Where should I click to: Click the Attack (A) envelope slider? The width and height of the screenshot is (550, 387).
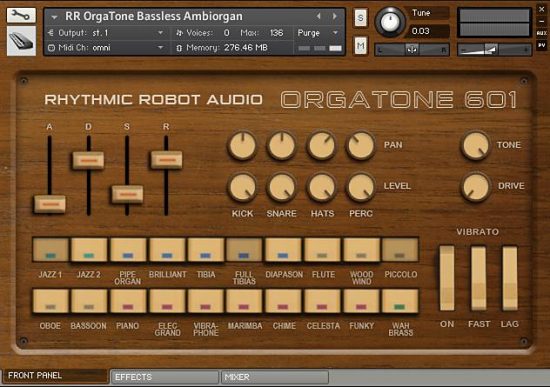point(50,205)
